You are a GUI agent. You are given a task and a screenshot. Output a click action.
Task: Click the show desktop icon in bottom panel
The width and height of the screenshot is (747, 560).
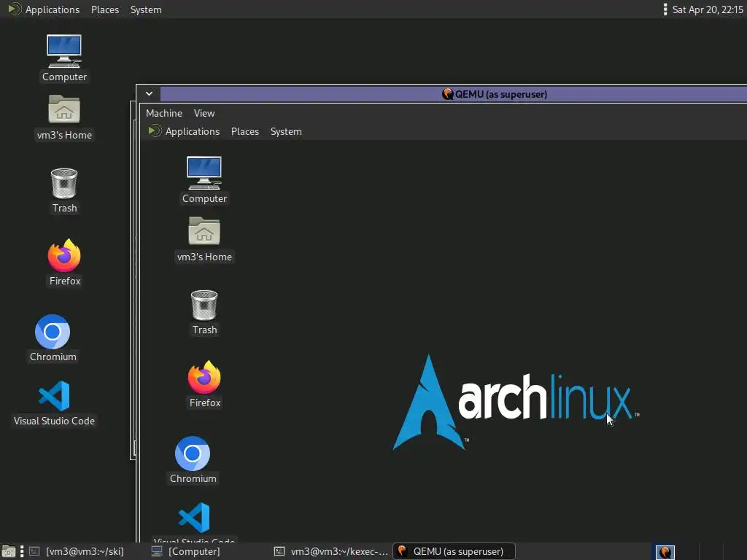point(9,552)
